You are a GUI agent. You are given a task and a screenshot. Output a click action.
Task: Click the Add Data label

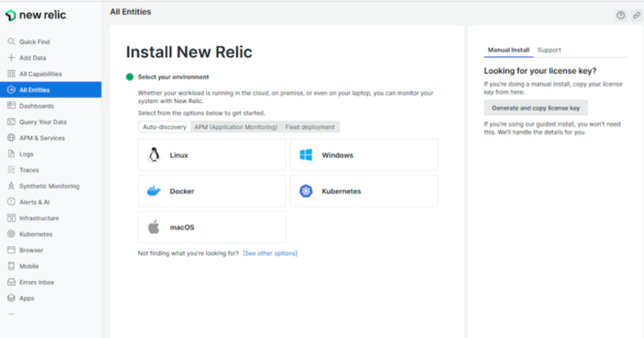(x=33, y=58)
